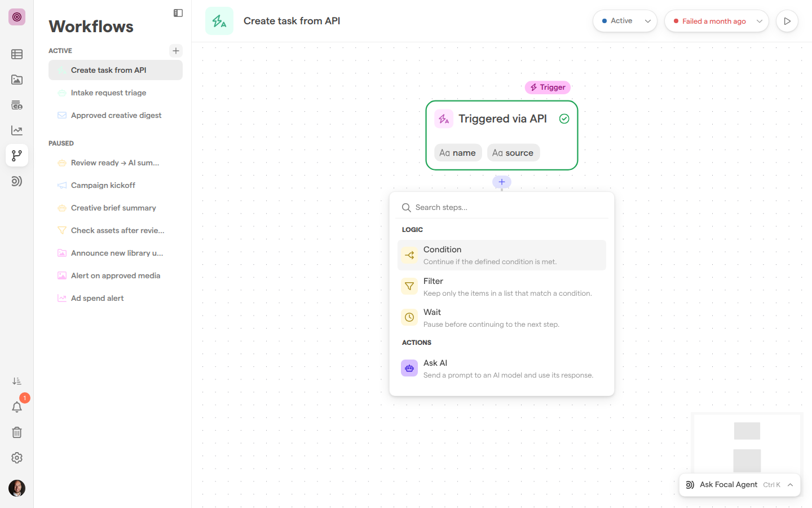
Task: Click the Search steps field
Action: coord(502,207)
